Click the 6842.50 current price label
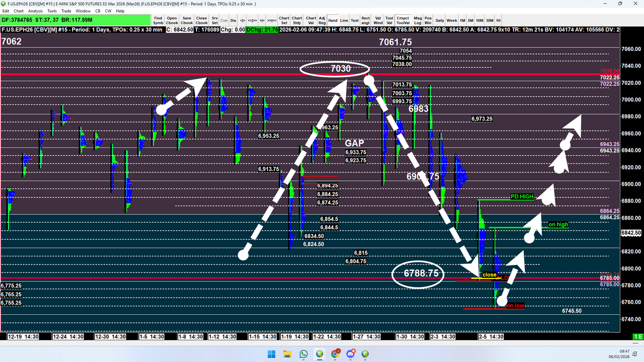This screenshot has height=362, width=644. click(631, 233)
